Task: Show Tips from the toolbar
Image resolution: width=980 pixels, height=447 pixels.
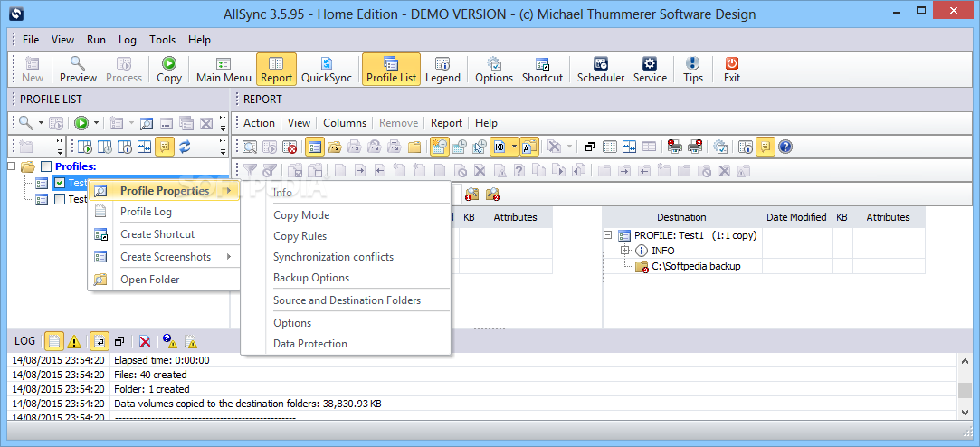Action: pyautogui.click(x=693, y=70)
